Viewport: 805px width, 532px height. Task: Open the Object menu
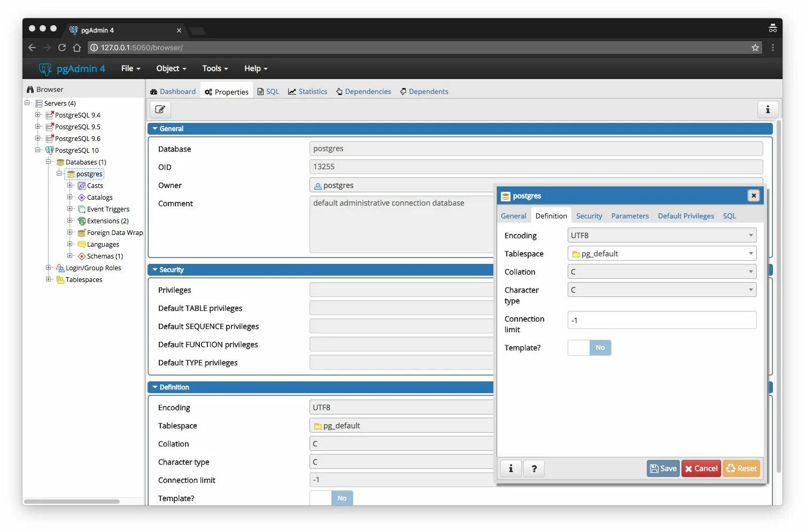coord(171,68)
